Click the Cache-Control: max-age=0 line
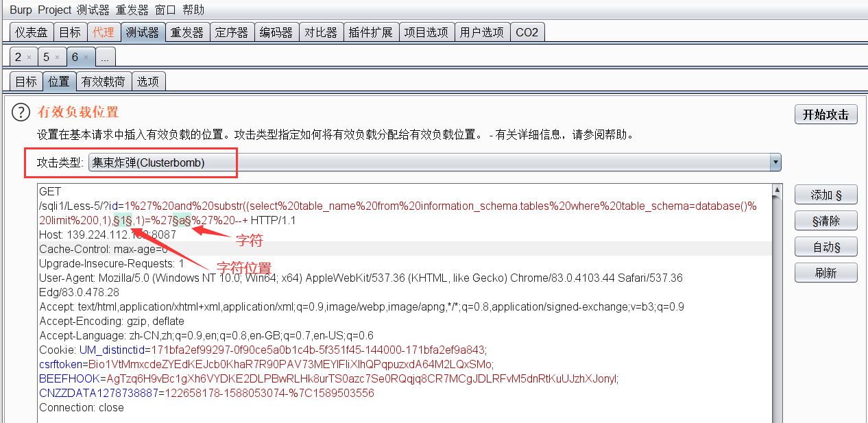Viewport: 868px width, 423px height. [103, 250]
